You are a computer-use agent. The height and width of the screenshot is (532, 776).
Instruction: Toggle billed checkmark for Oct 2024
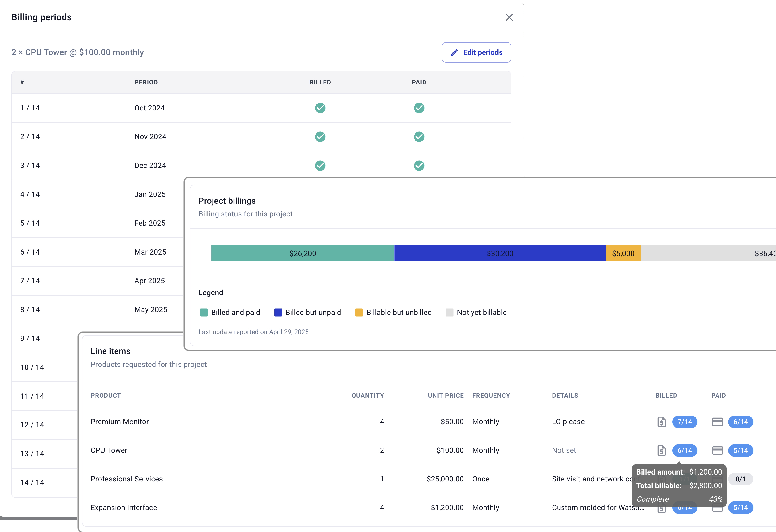(320, 108)
